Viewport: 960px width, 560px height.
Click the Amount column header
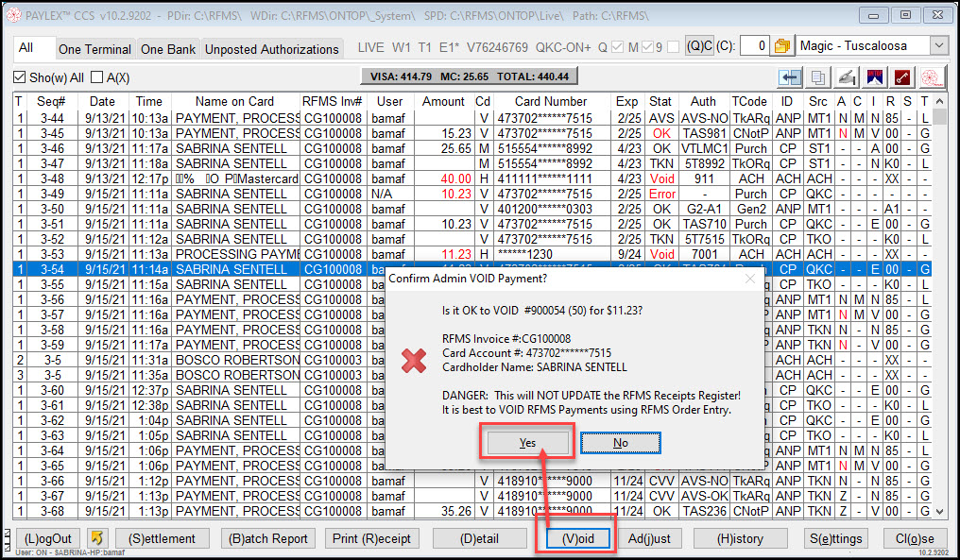coord(443,102)
